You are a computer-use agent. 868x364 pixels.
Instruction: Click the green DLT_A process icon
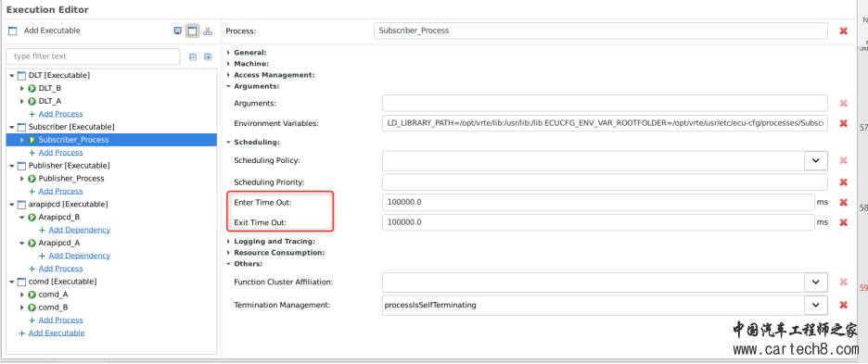(x=32, y=101)
